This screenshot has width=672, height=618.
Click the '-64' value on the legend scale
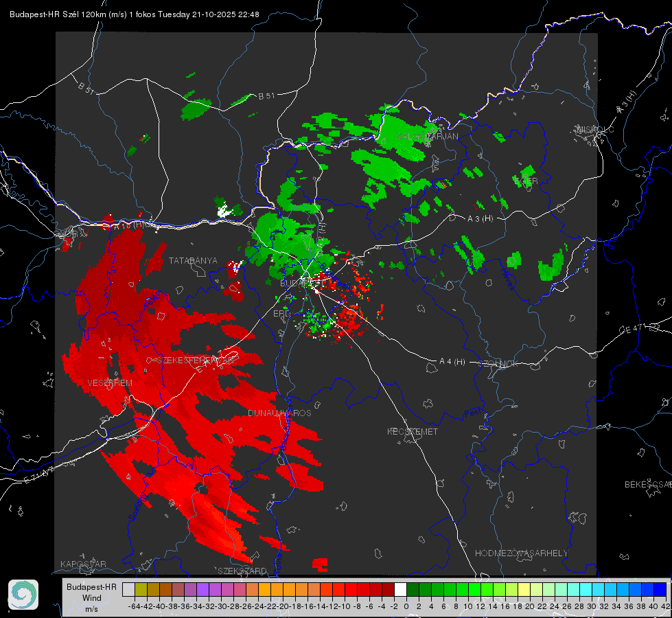point(135,606)
